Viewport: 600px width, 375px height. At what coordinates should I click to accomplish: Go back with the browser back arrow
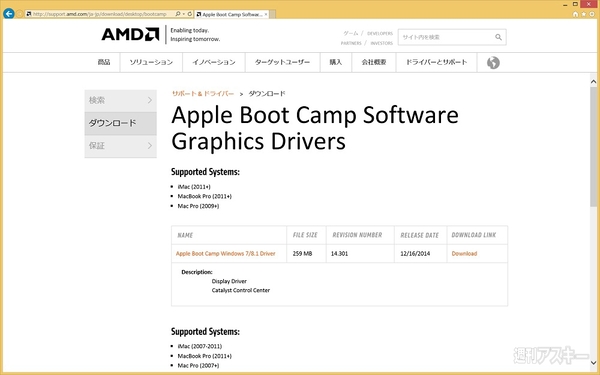pyautogui.click(x=8, y=14)
